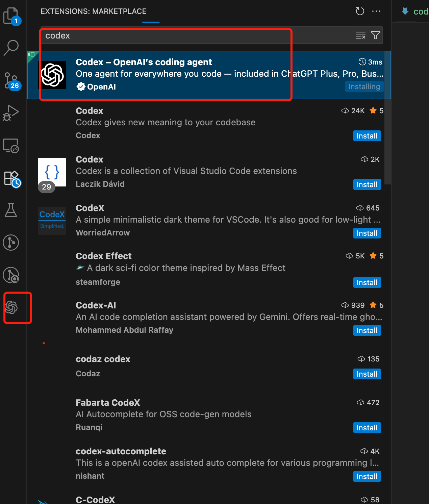Open the Testing flask icon
The image size is (429, 504).
click(x=11, y=210)
